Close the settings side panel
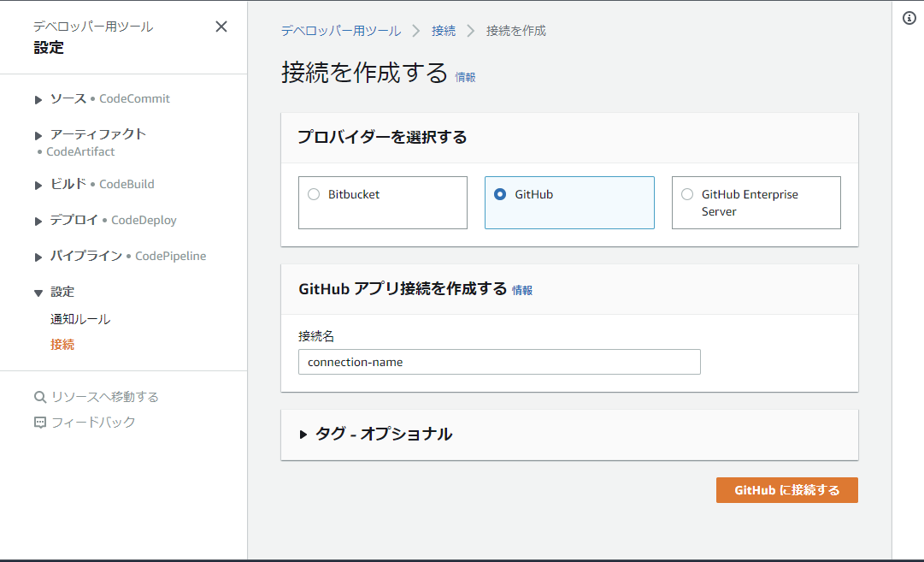Image resolution: width=924 pixels, height=562 pixels. [221, 27]
